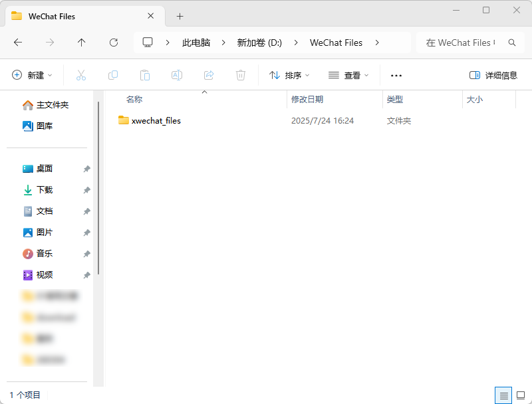Click the Delete (trash) icon
The width and height of the screenshot is (532, 404).
(x=240, y=75)
